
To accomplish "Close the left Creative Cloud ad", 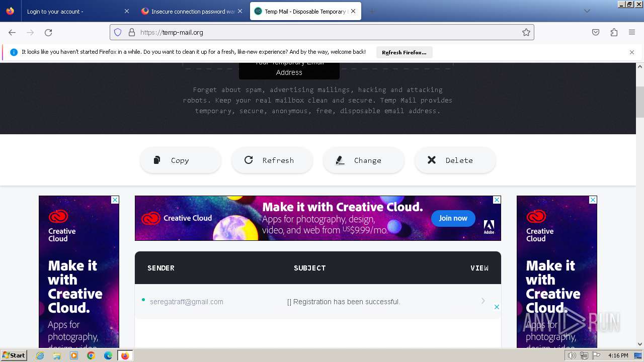I will coord(115,200).
